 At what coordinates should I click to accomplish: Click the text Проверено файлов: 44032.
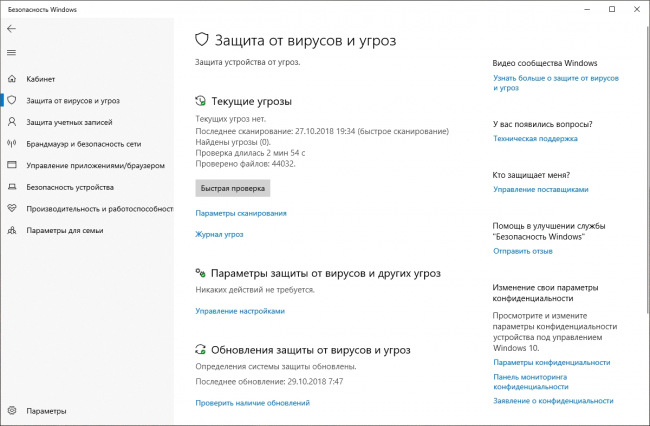click(x=245, y=164)
